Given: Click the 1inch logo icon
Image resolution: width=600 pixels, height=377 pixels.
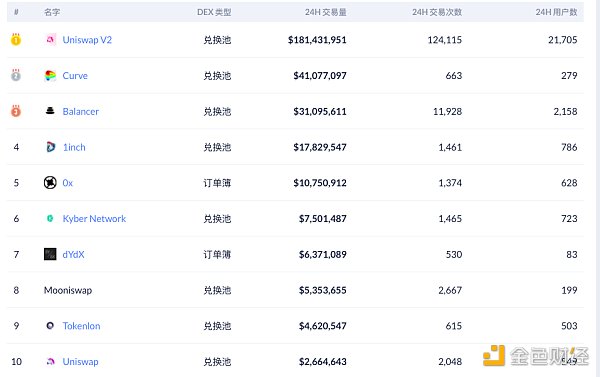Looking at the screenshot, I should click(50, 147).
